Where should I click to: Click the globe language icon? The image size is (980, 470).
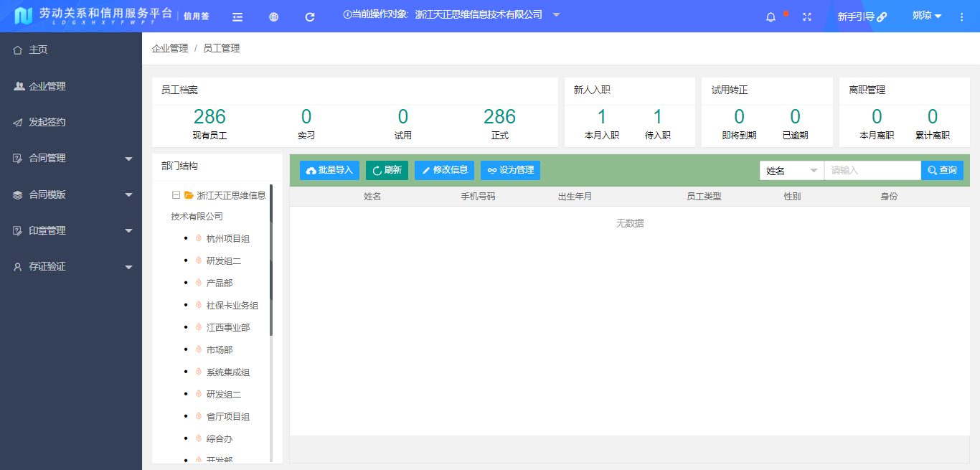point(274,17)
